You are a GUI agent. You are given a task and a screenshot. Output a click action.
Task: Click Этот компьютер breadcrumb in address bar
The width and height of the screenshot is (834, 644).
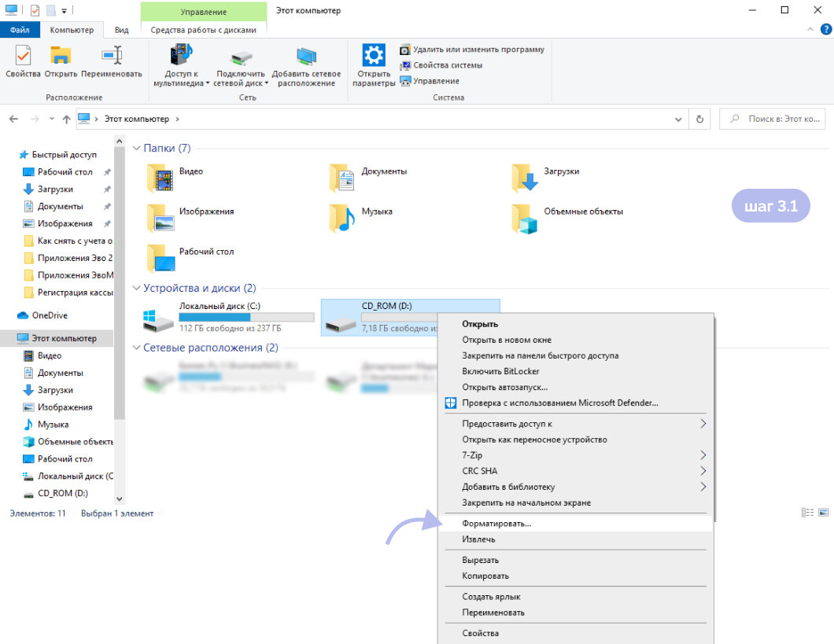point(136,119)
